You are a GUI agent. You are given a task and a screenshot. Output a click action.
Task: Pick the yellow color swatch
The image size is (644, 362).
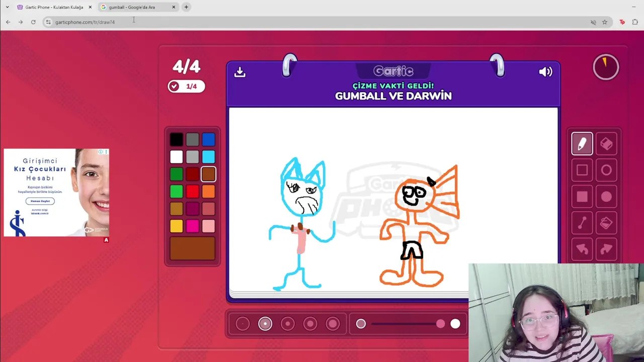(x=177, y=226)
